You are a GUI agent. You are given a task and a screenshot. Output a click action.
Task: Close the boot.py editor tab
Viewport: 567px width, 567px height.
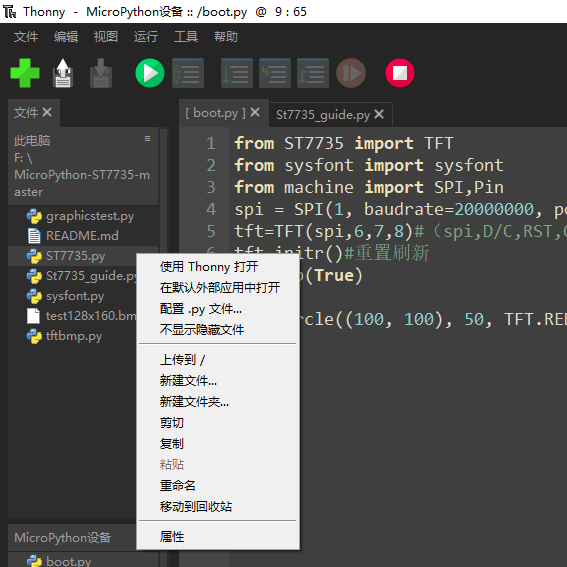255,112
